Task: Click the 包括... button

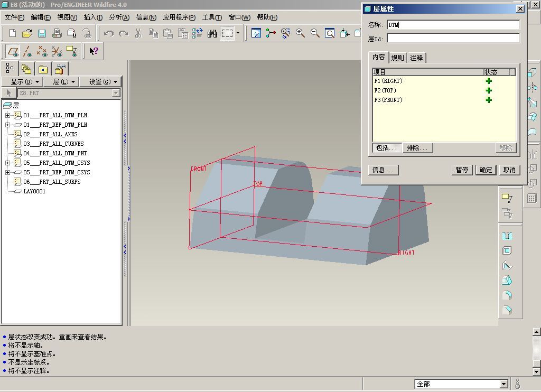Action: [x=387, y=148]
